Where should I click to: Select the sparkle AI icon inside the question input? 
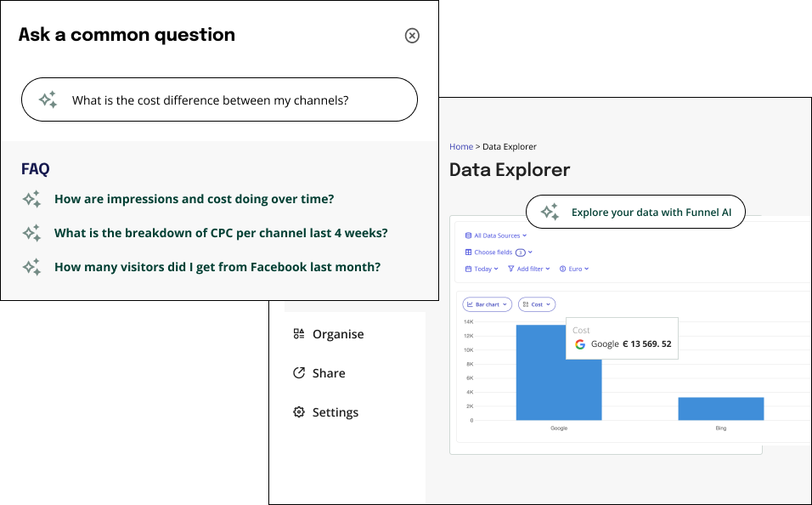pos(47,99)
